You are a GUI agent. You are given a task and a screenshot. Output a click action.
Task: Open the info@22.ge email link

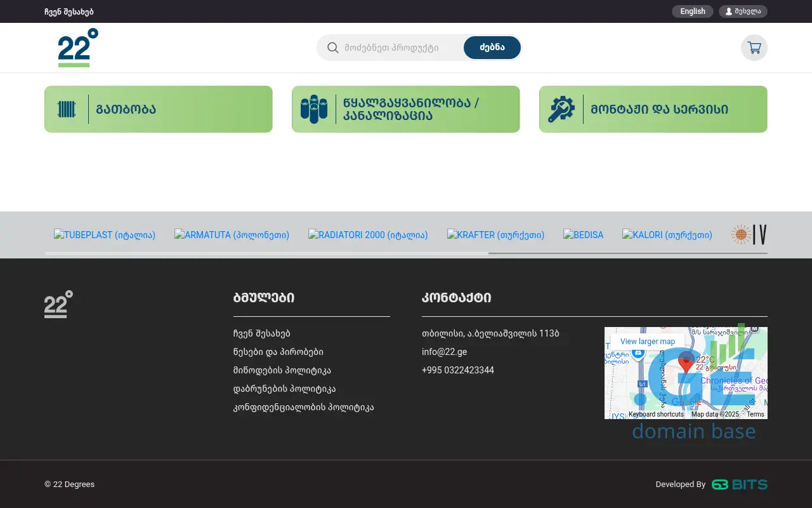pos(444,352)
